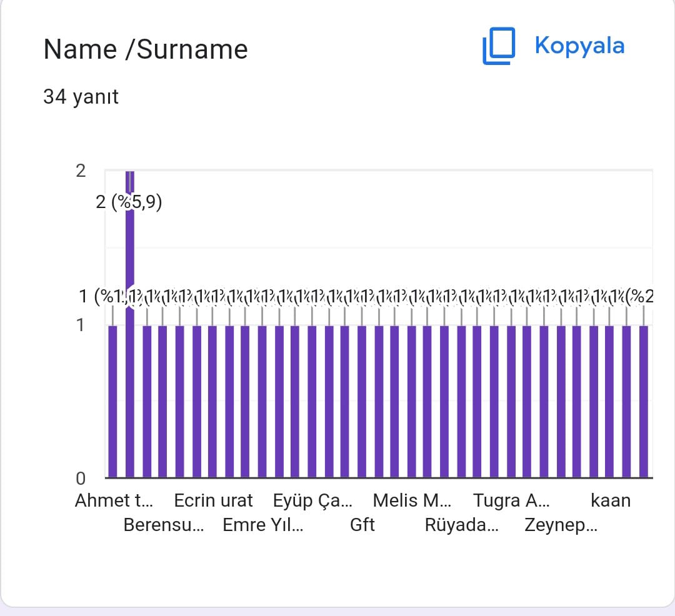Select the Eyüp Ça... axis label
675x616 pixels.
coord(312,500)
